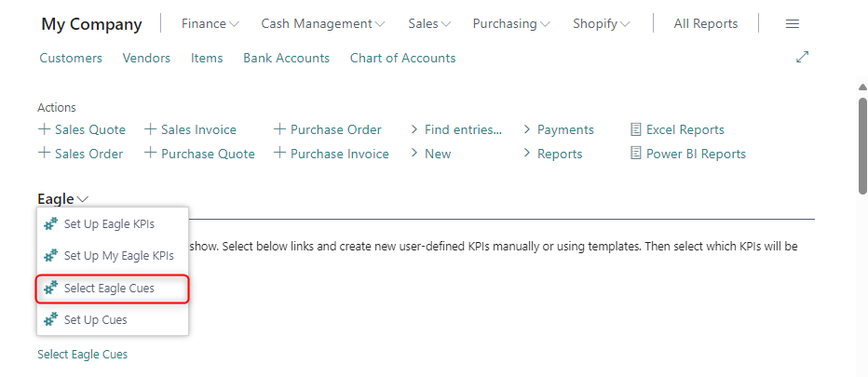This screenshot has height=377, width=868.
Task: Open the hamburger more-options menu
Action: tap(793, 24)
